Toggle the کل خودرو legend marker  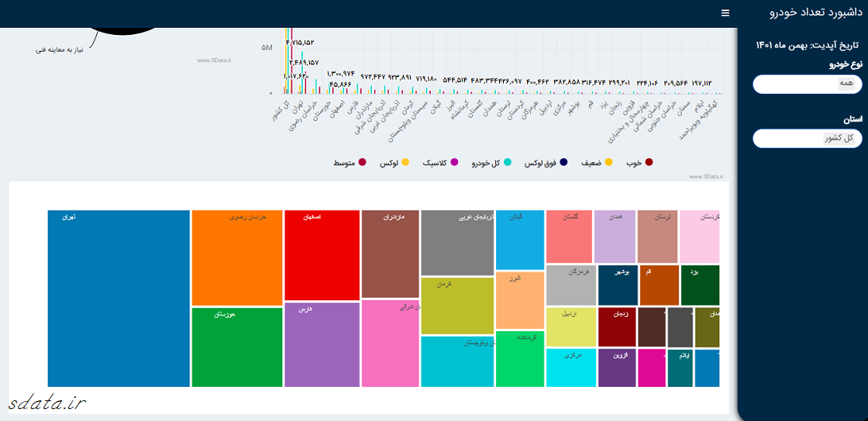(x=507, y=162)
